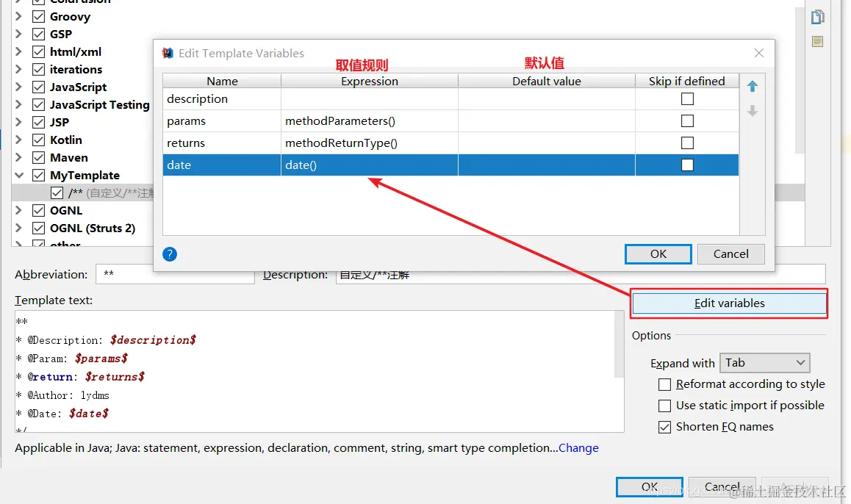Expand the OGNL (Struts 2) group
The height and width of the screenshot is (504, 851).
pyautogui.click(x=18, y=228)
